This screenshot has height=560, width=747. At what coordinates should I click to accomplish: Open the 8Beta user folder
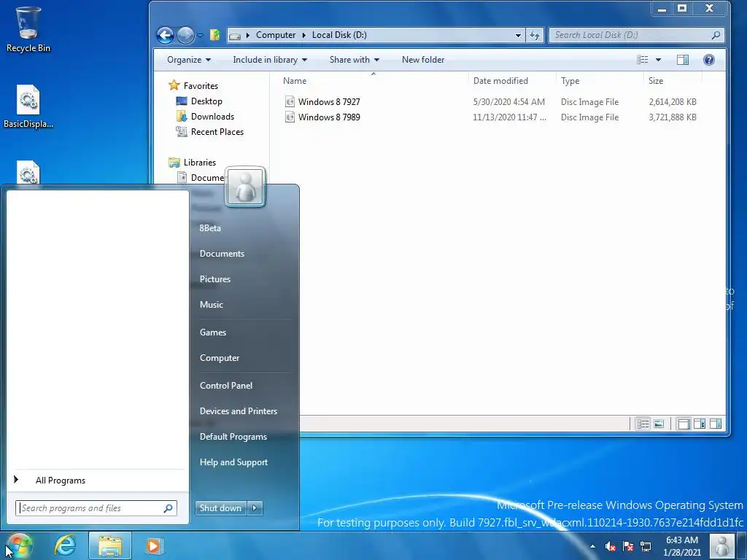[x=210, y=228]
